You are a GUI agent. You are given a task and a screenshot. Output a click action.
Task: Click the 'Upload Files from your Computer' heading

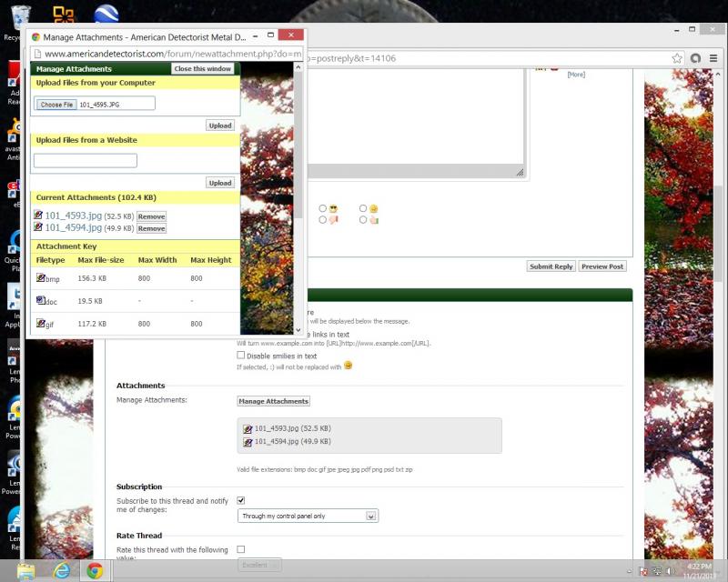96,83
